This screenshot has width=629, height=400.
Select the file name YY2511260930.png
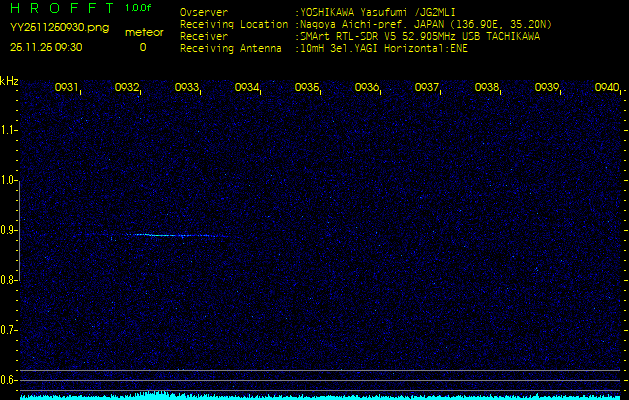59,28
